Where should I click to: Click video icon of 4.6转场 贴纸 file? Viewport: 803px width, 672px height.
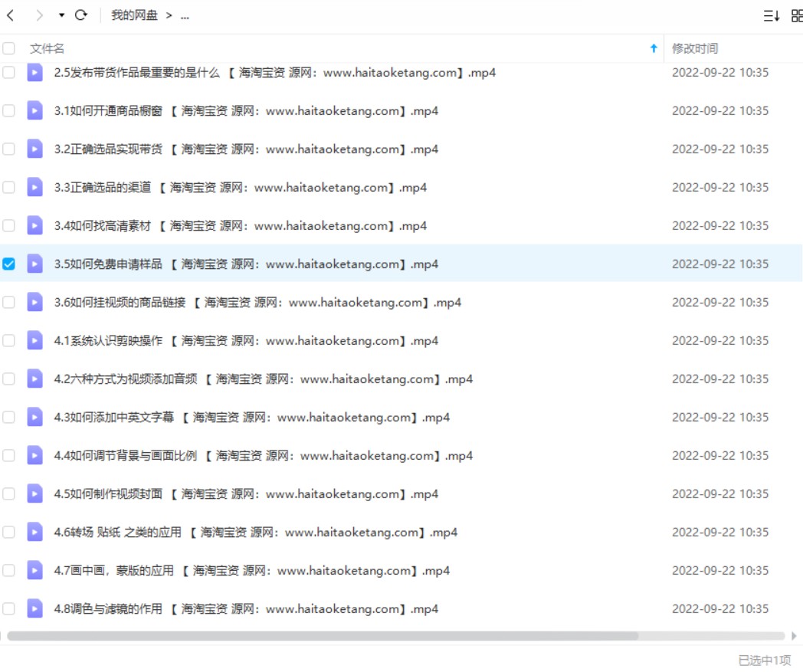pyautogui.click(x=34, y=533)
